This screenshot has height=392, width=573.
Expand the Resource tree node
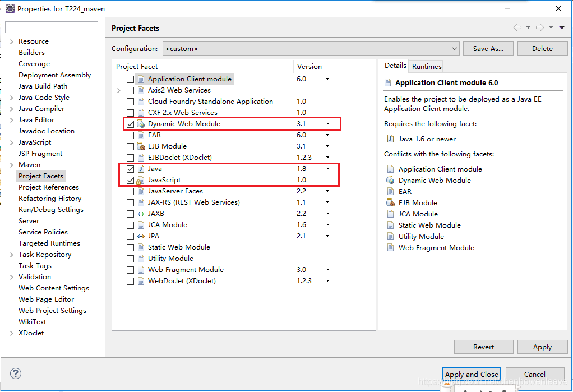coord(11,41)
